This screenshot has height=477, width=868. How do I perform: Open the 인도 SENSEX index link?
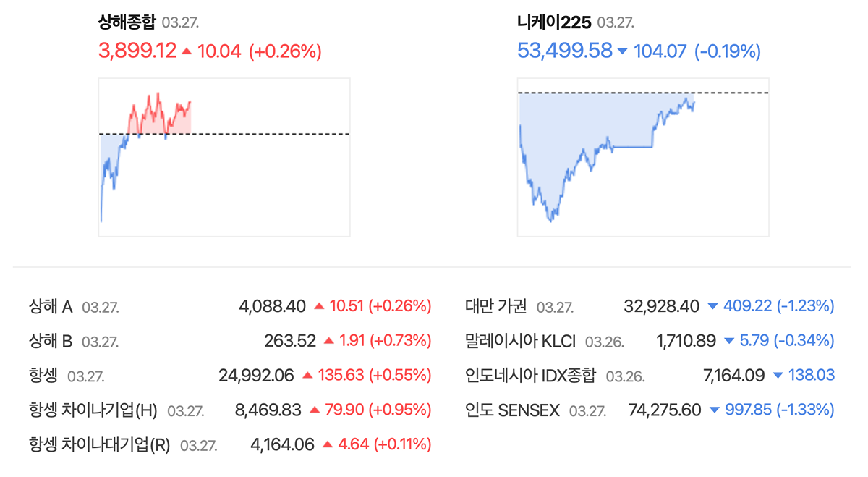coord(513,410)
